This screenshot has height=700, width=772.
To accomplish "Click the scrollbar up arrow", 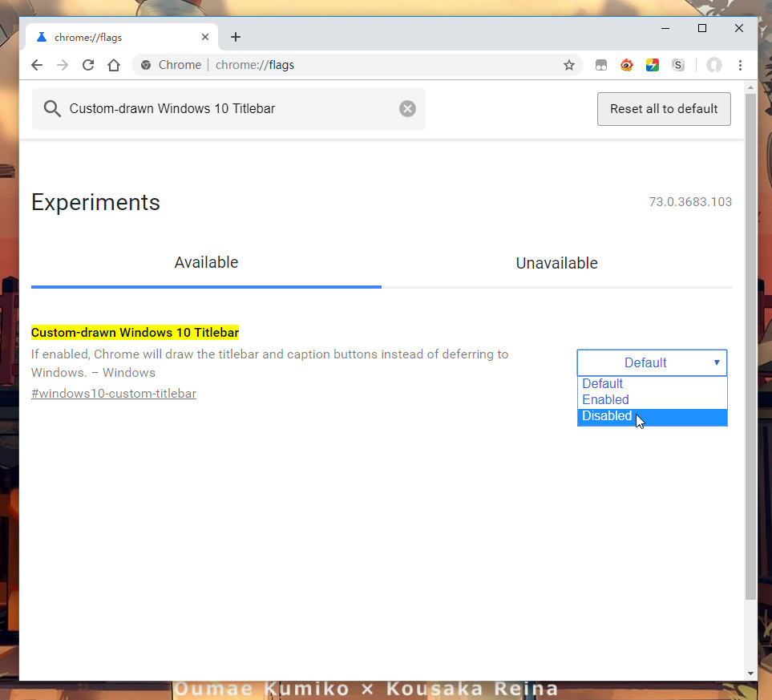I will click(750, 87).
